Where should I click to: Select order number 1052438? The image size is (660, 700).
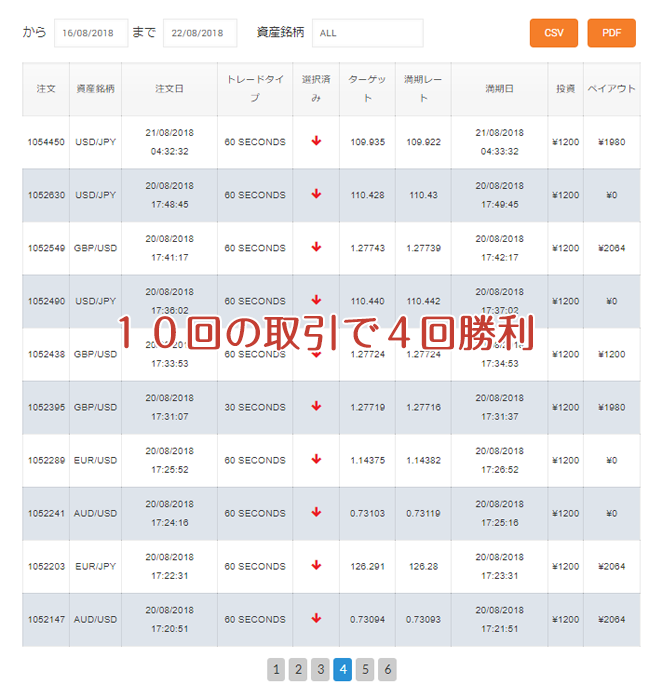[x=46, y=354]
